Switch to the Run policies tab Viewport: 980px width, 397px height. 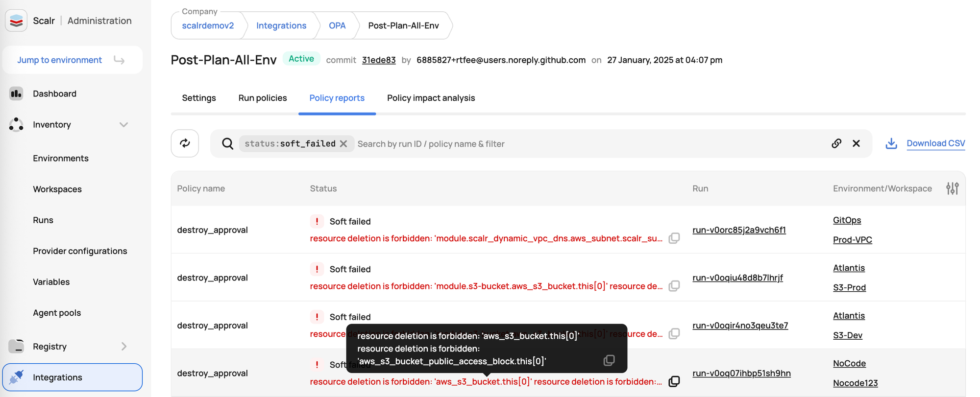(263, 98)
